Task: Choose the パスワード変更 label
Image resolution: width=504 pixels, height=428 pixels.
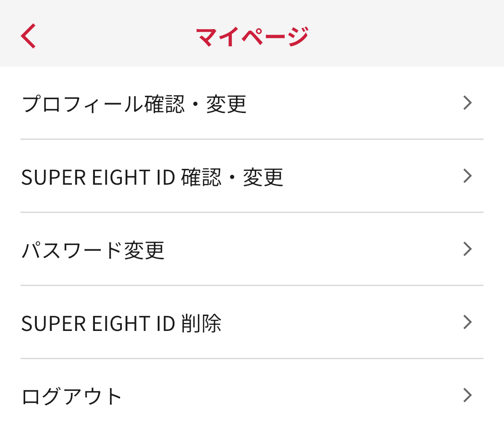Action: [x=93, y=250]
